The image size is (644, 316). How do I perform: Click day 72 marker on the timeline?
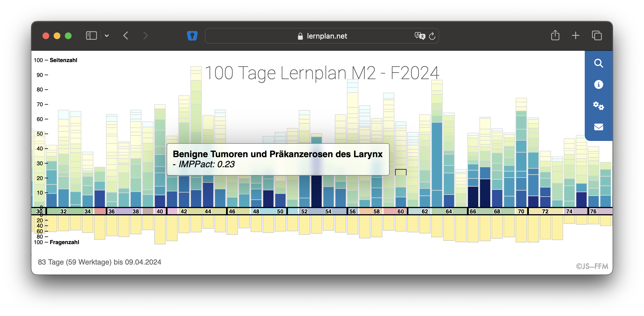[545, 211]
